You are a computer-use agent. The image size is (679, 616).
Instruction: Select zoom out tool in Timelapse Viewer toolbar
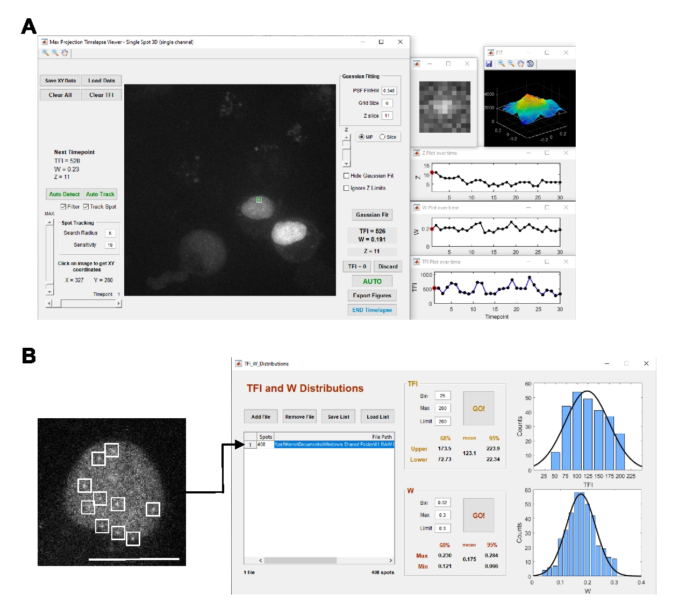[x=55, y=53]
